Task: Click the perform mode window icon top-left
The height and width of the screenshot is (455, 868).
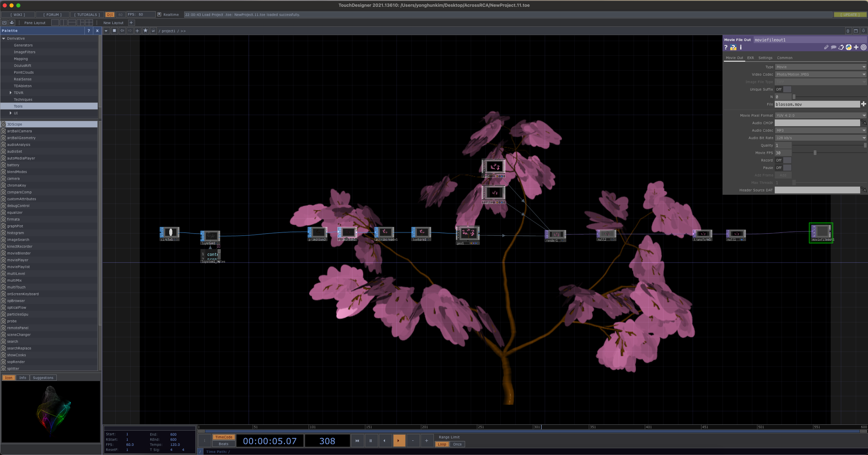Action: coord(5,23)
